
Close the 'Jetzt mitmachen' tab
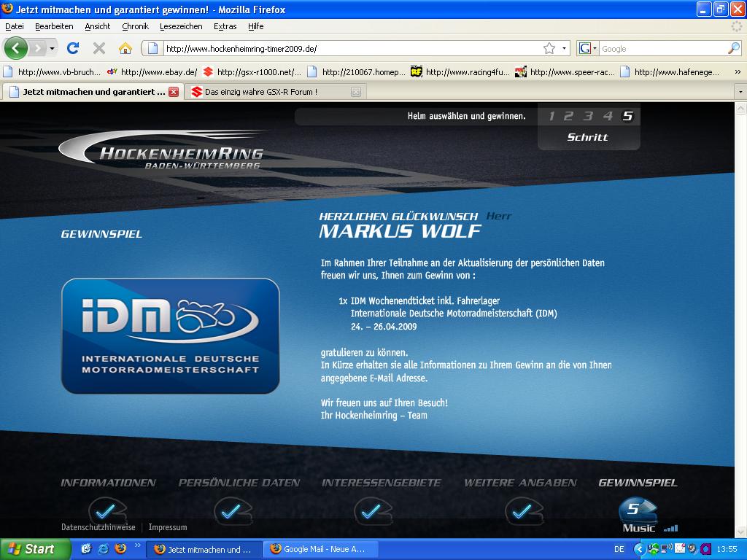pos(174,92)
